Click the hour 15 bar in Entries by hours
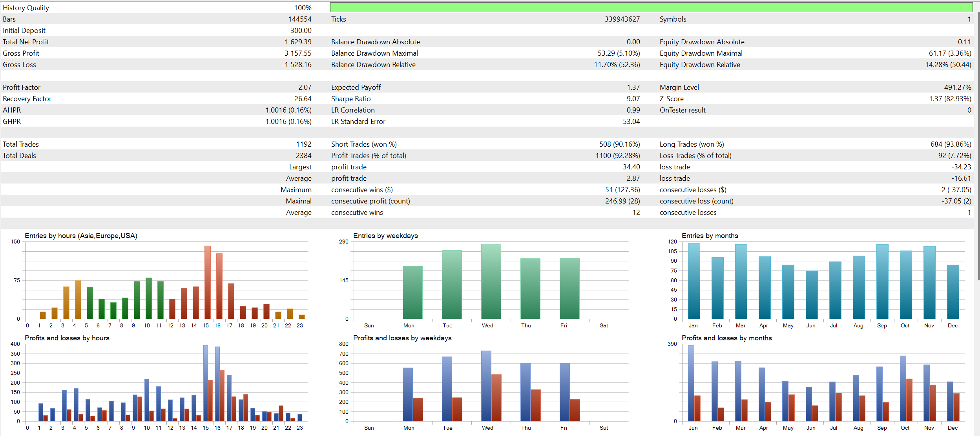Image resolution: width=980 pixels, height=436 pixels. pos(207,282)
